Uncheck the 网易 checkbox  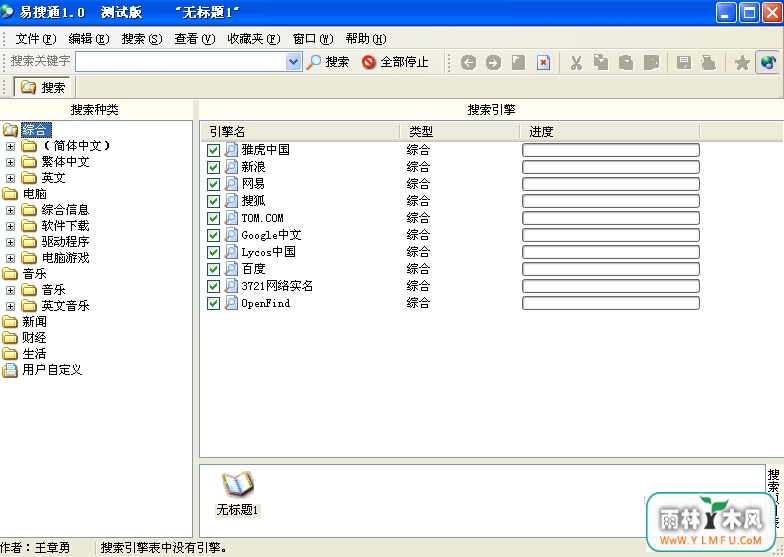coord(214,184)
